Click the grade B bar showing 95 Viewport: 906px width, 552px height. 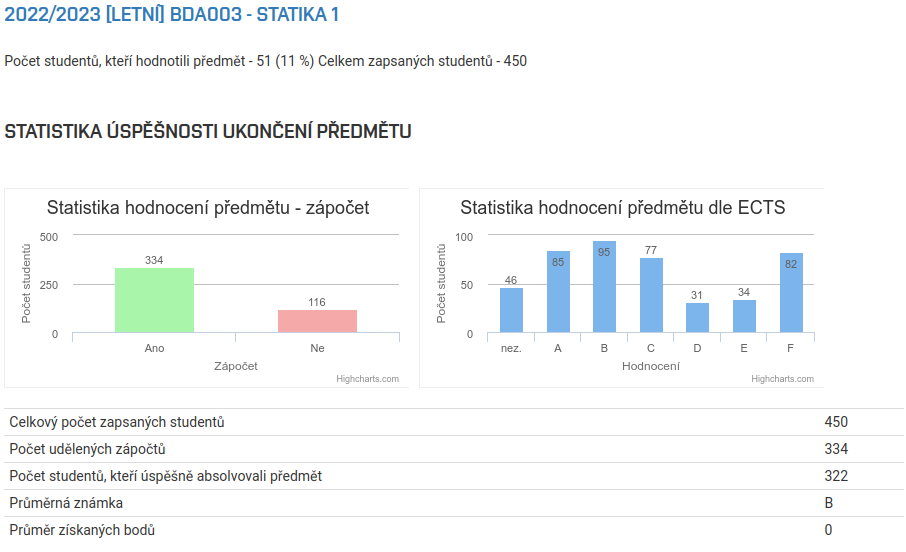tap(604, 287)
